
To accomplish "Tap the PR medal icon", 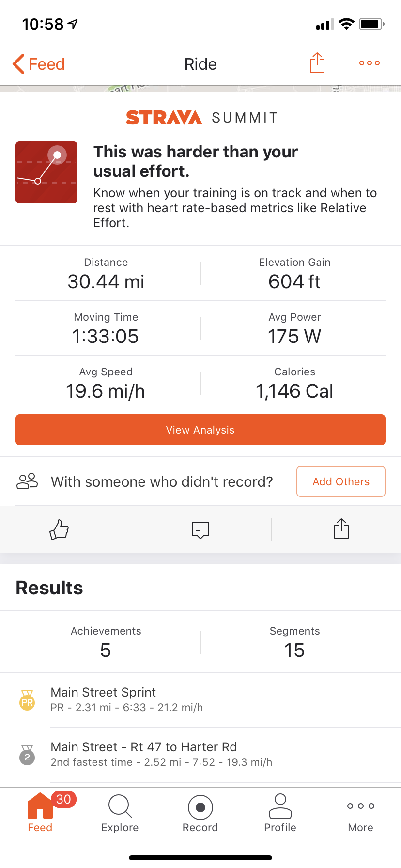I will pyautogui.click(x=27, y=700).
